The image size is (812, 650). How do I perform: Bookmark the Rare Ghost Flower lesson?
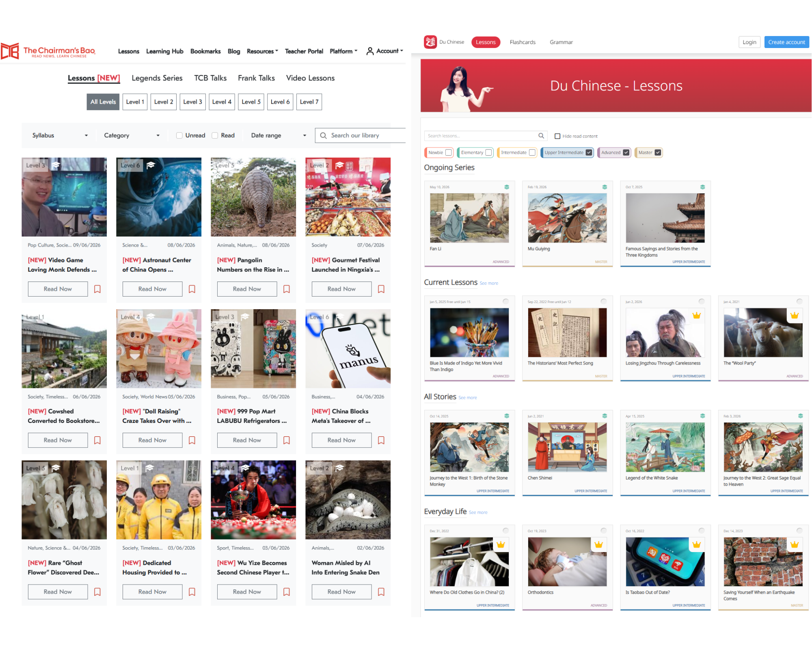[97, 592]
